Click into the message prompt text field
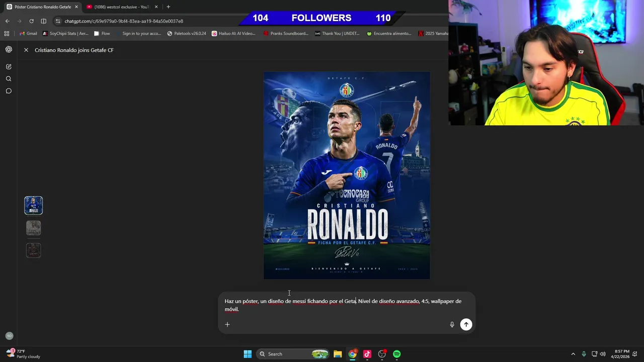Viewport: 644px width, 362px height. coord(346,305)
